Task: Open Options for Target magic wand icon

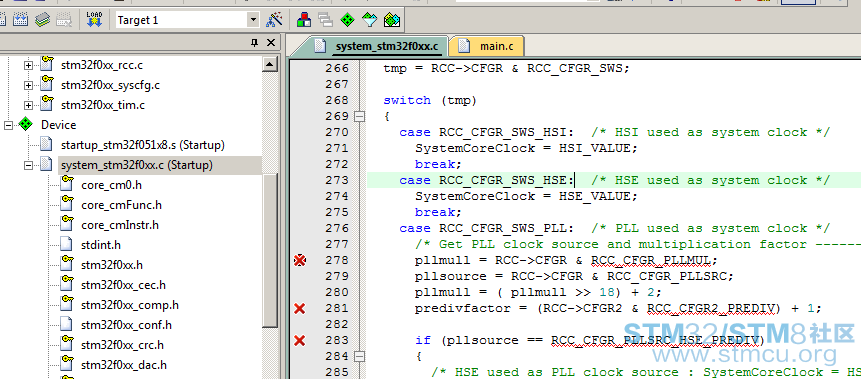Action: [274, 20]
